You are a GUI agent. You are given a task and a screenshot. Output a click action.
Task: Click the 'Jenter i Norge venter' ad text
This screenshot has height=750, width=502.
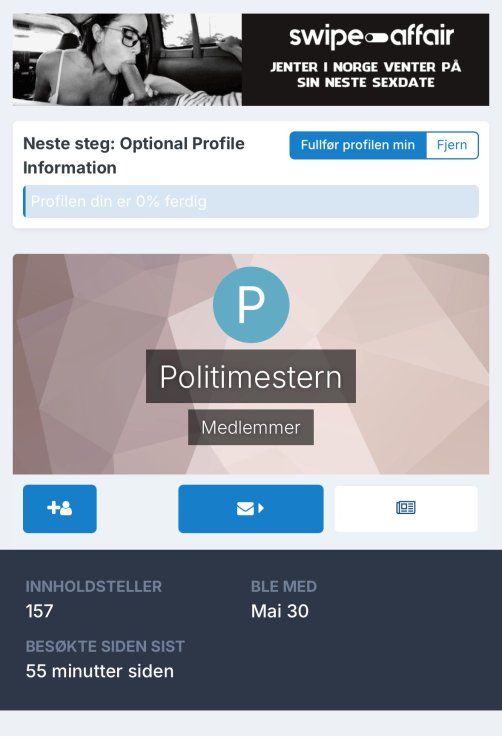[366, 75]
